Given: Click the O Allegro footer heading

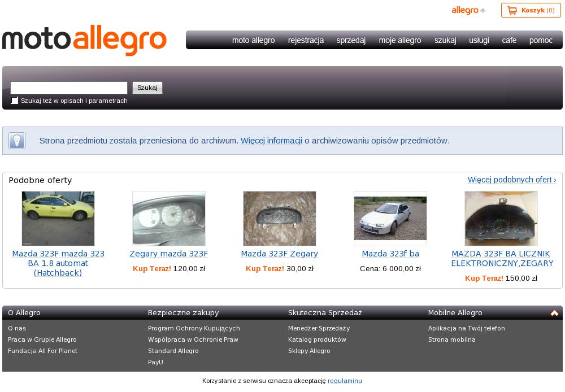Looking at the screenshot, I should point(24,313).
